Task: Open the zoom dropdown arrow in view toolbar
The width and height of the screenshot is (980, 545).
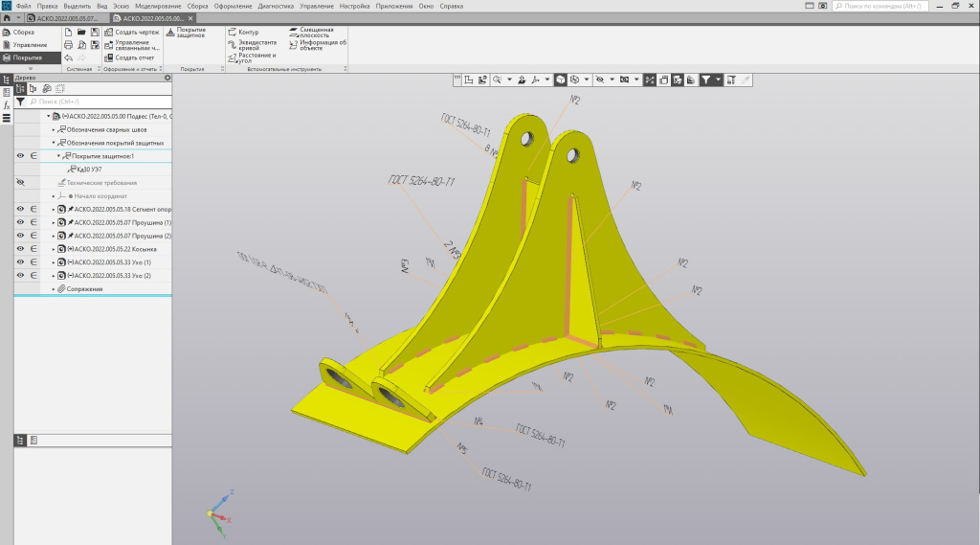Action: (509, 80)
